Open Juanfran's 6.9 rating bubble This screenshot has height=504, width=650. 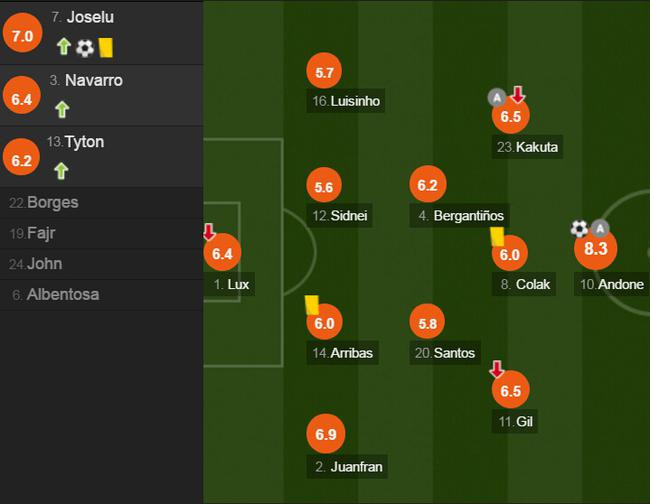pos(324,434)
